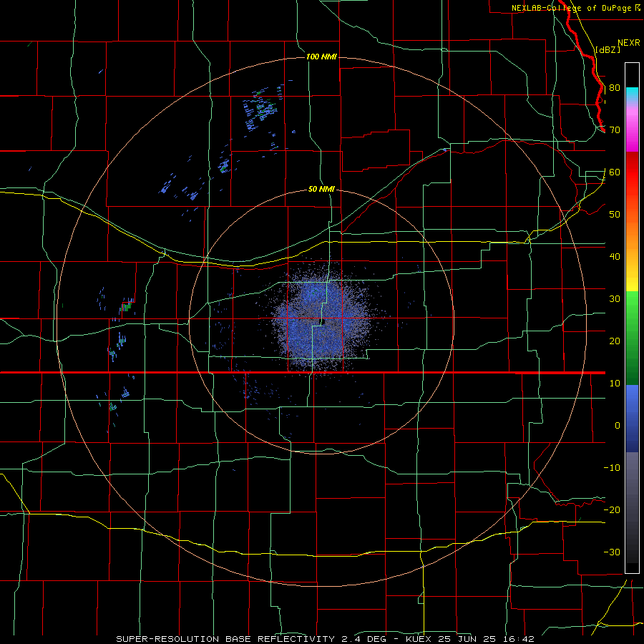644x644 pixels.
Task: Click the 50 dBZ scale value
Action: 615,215
